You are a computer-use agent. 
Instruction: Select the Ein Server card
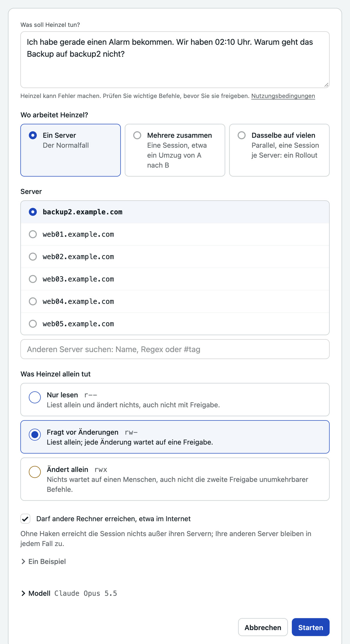[71, 150]
